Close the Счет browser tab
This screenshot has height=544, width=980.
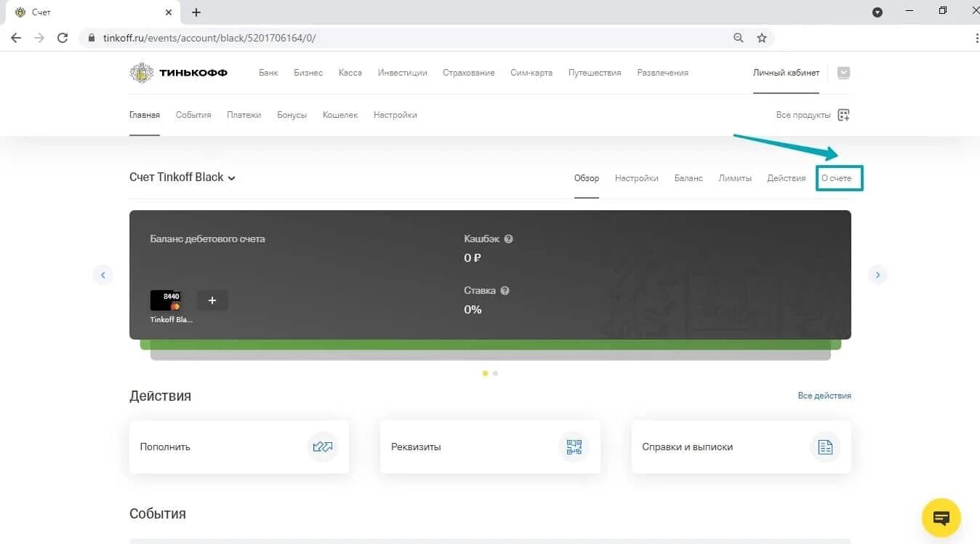click(x=169, y=12)
